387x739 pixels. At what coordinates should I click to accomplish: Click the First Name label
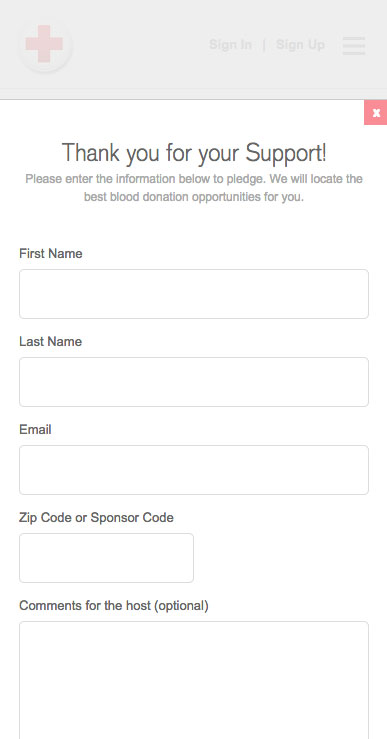pyautogui.click(x=51, y=254)
